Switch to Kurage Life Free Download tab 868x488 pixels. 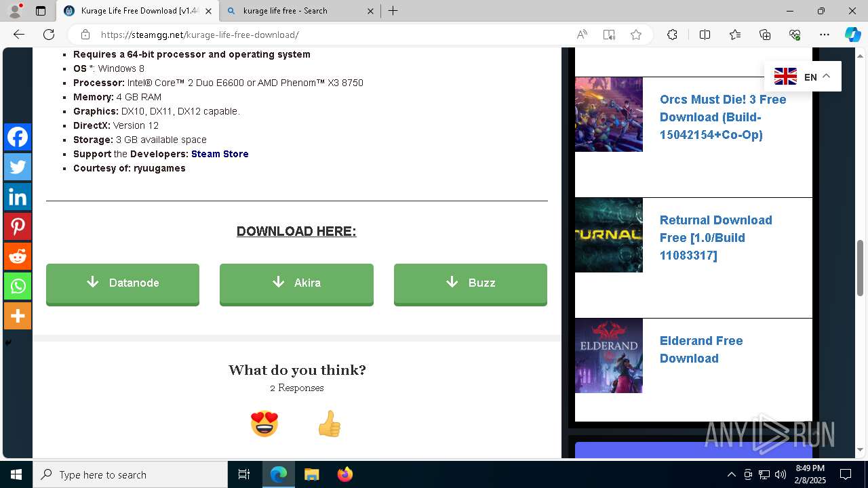pyautogui.click(x=138, y=11)
